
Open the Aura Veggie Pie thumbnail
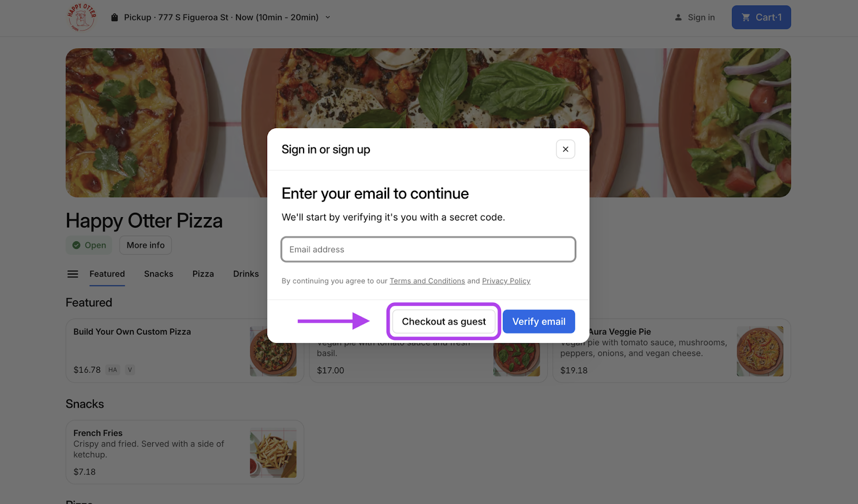point(759,352)
